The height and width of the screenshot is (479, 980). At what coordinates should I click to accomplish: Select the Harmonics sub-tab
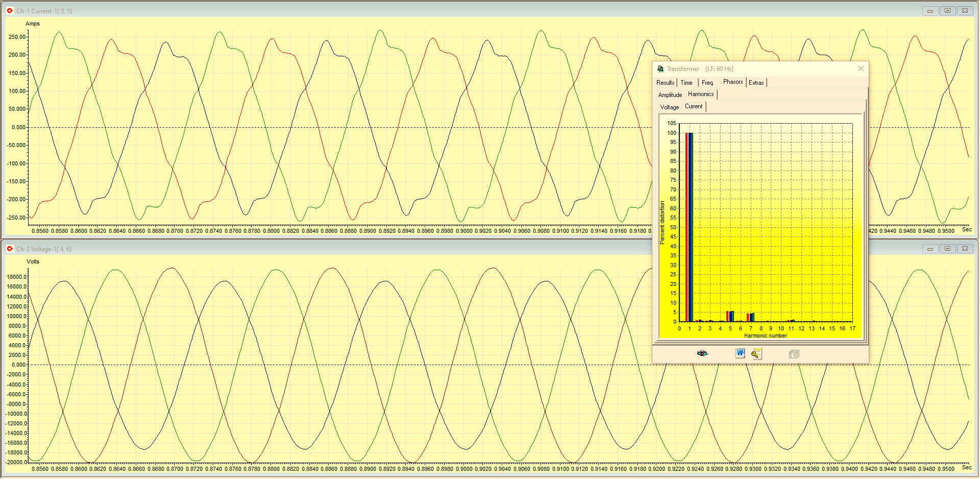(701, 94)
